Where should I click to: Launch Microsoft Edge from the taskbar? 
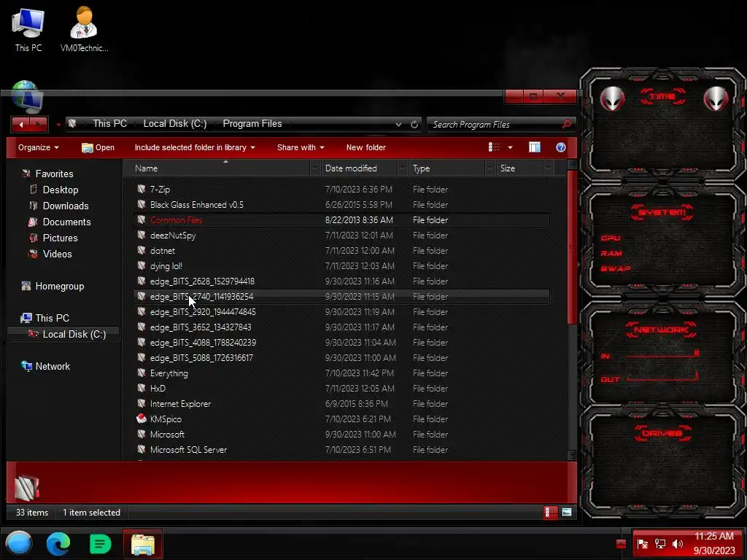click(58, 544)
